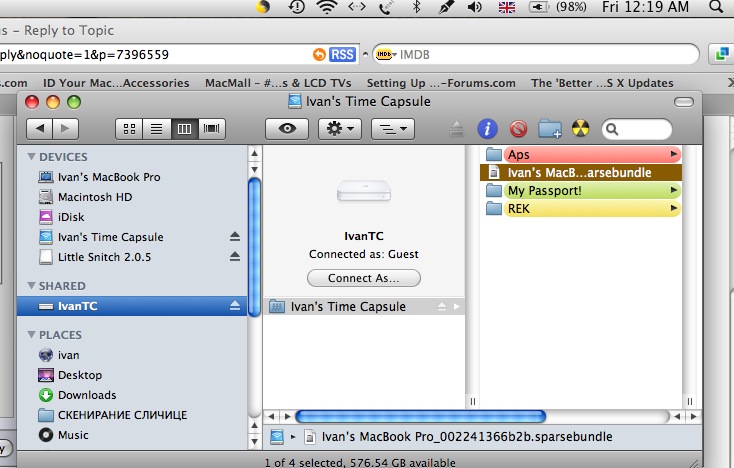Select the Ivan's MacB...arsebundle file

[x=580, y=173]
